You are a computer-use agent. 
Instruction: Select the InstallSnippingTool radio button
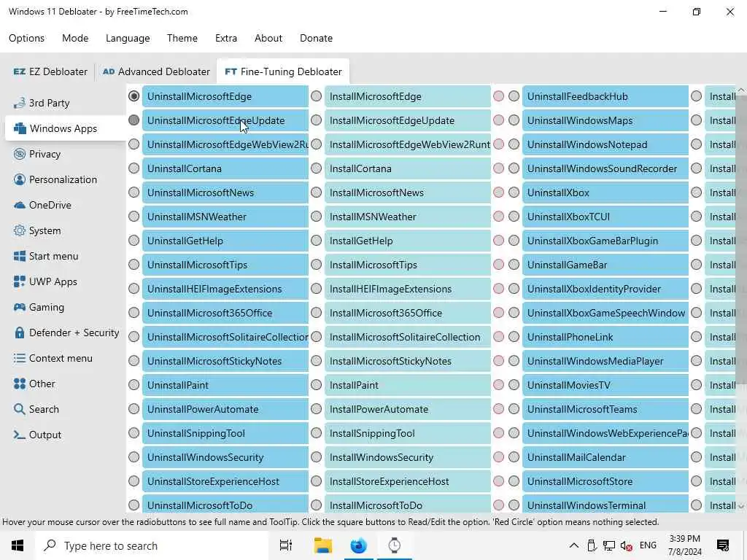317,433
